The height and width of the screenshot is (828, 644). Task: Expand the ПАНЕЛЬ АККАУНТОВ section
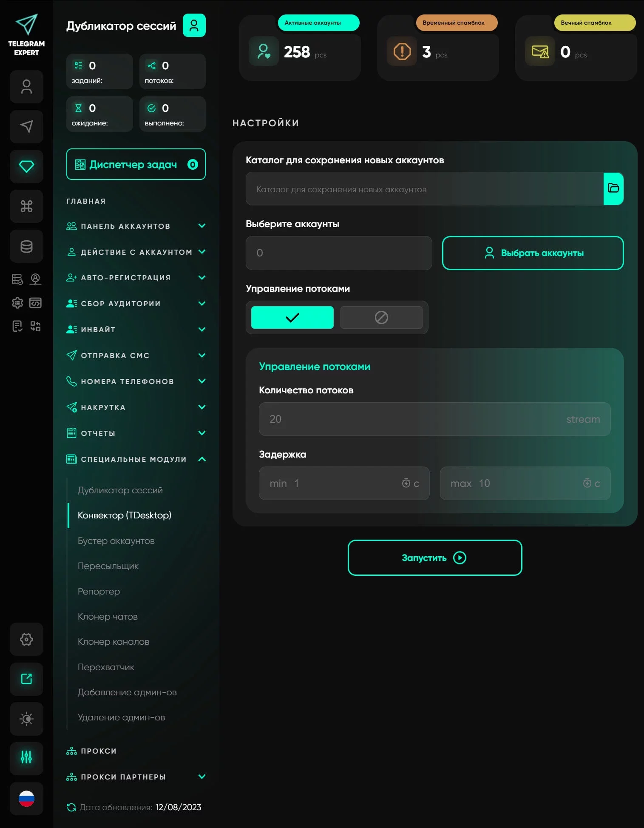202,226
